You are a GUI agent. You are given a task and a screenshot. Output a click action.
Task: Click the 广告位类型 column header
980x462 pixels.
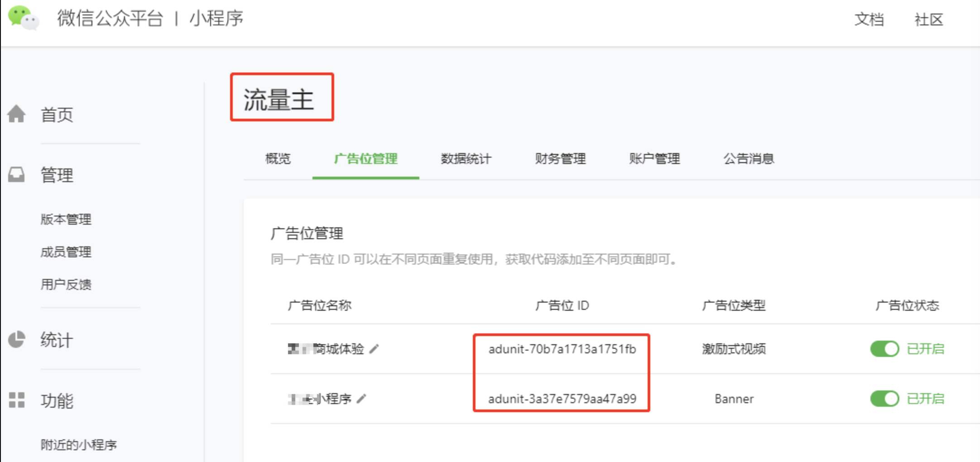click(734, 305)
